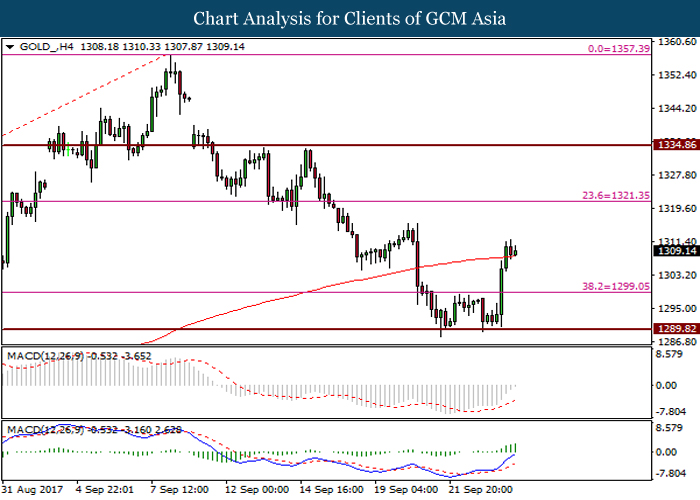Click the 1286.80 price axis value
The height and width of the screenshot is (500, 700).
click(x=677, y=342)
